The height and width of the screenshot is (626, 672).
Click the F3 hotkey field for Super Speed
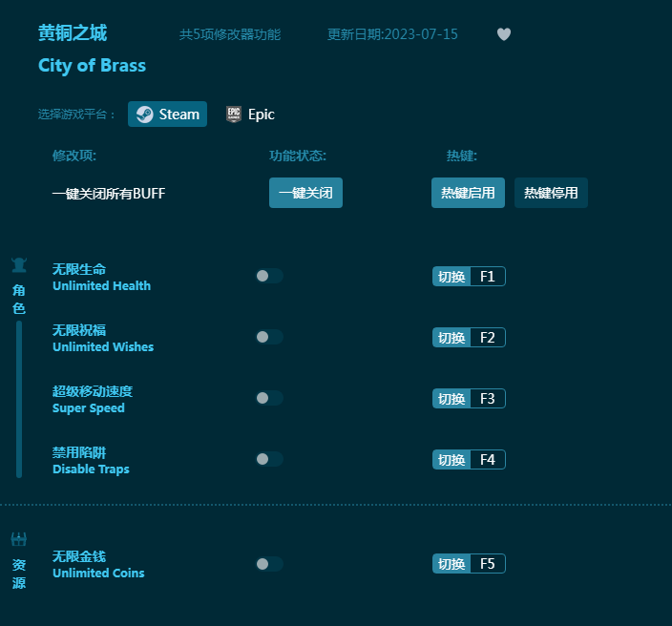coord(487,399)
